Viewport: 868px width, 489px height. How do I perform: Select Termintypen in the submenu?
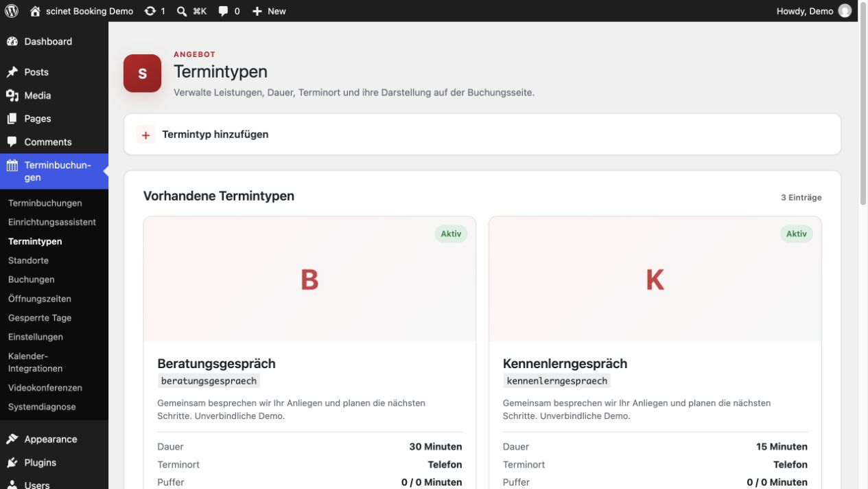35,242
